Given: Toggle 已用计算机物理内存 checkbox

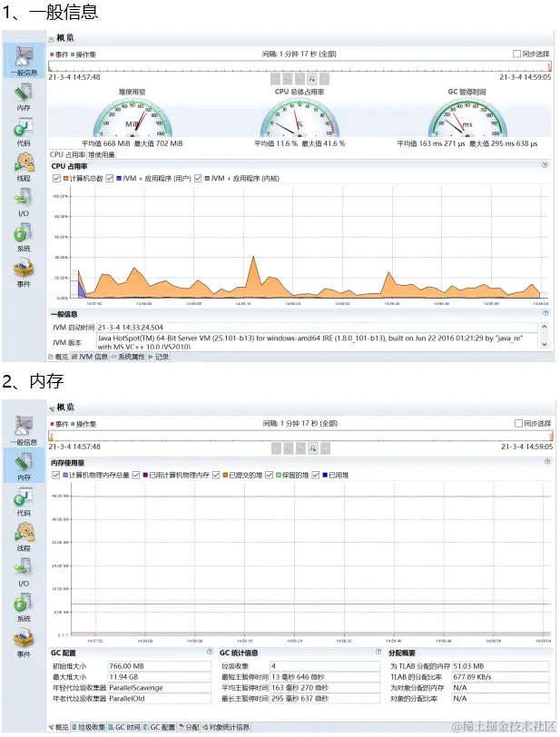Looking at the screenshot, I should pos(136,476).
